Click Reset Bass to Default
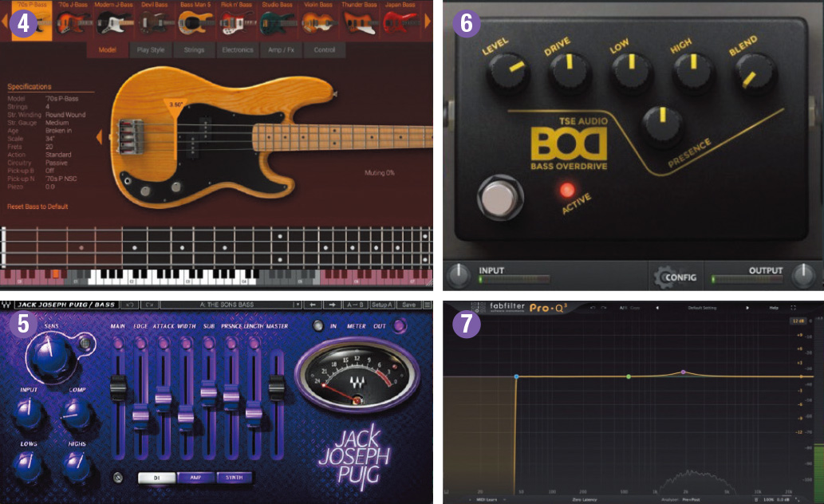Viewport: 824px width, 504px height. click(x=37, y=207)
